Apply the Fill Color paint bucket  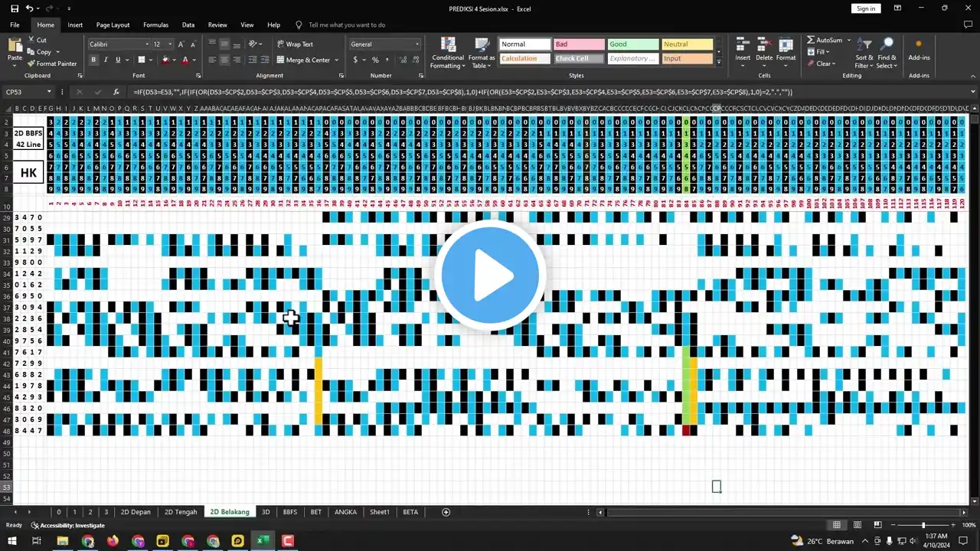pos(165,60)
